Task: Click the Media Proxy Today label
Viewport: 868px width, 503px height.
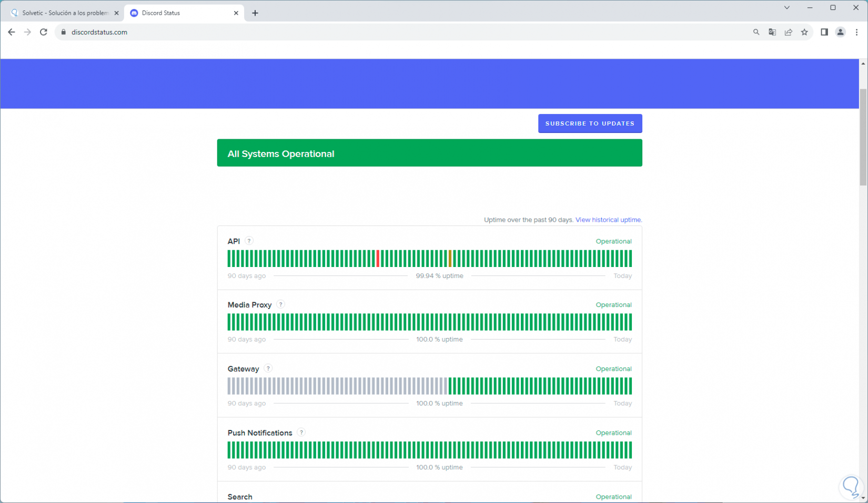Action: point(623,340)
